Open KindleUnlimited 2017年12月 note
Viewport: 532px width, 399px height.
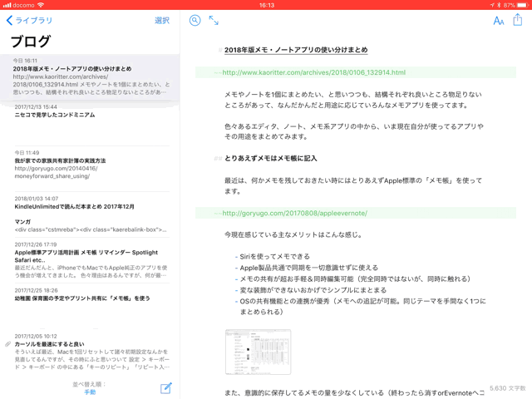click(74, 207)
